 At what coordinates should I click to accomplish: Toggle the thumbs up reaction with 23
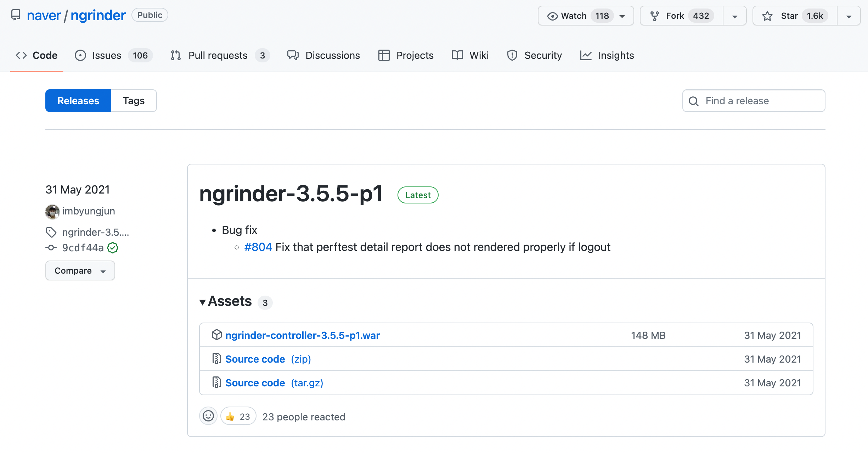point(238,416)
